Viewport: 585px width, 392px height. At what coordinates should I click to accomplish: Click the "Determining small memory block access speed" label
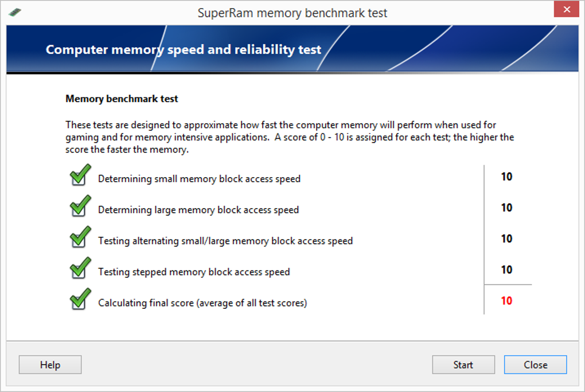point(199,179)
